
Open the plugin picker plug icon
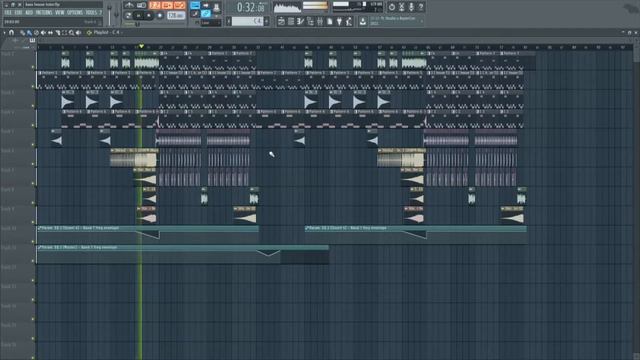coord(339,21)
